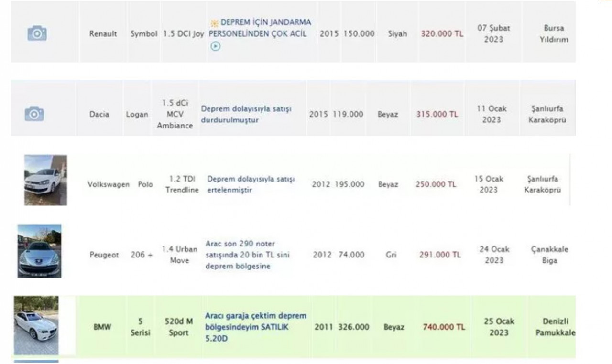612x364 pixels.
Task: Open grey Peugeot 206 thumbnail photo
Action: coord(40,251)
